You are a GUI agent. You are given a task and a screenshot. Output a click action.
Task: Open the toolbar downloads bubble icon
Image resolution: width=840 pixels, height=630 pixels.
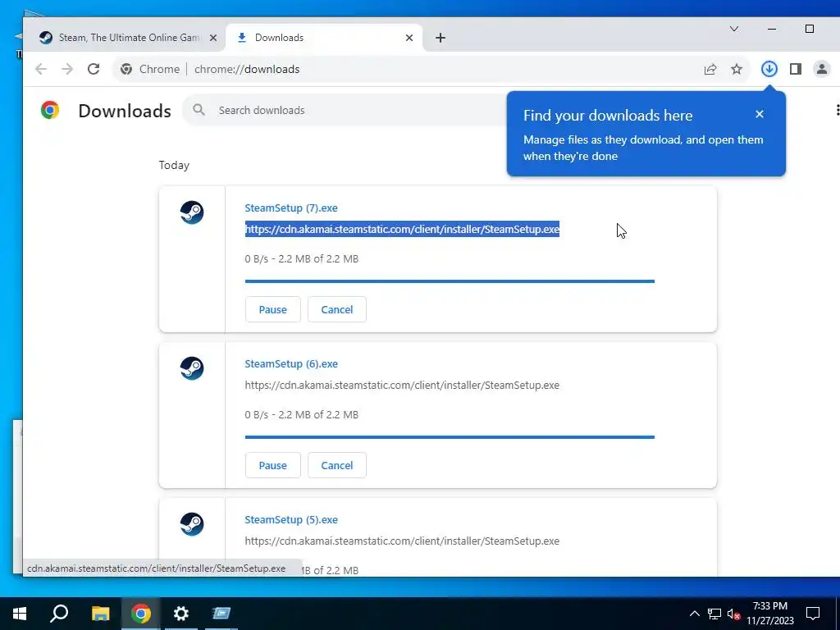tap(769, 69)
